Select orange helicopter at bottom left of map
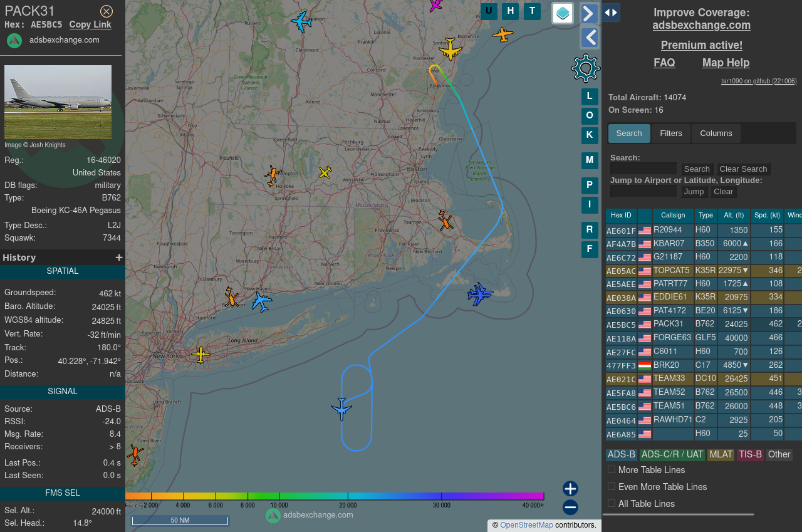 [135, 455]
